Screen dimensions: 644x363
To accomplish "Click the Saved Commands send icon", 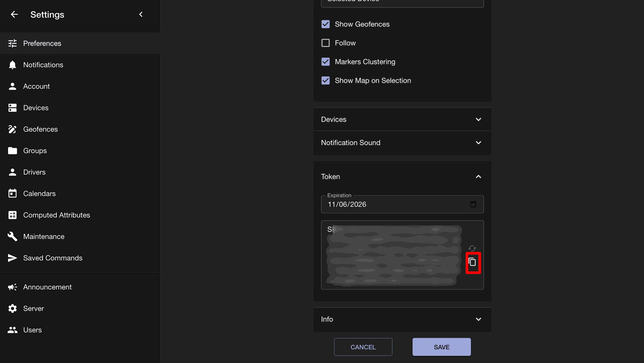I will [x=12, y=258].
